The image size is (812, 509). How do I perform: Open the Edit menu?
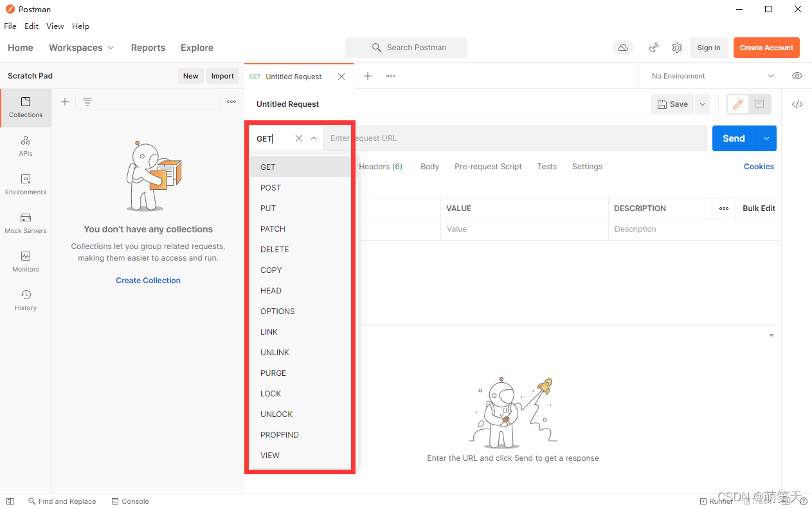pos(32,26)
